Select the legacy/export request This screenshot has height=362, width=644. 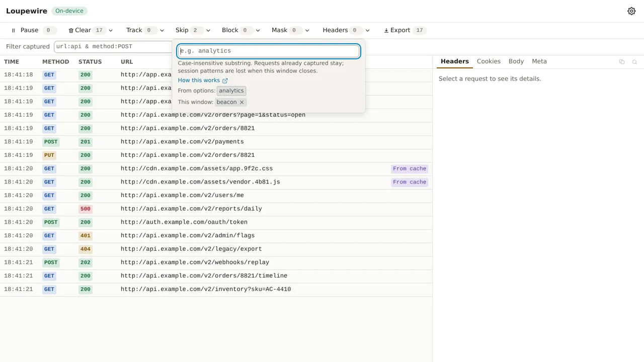216,249
